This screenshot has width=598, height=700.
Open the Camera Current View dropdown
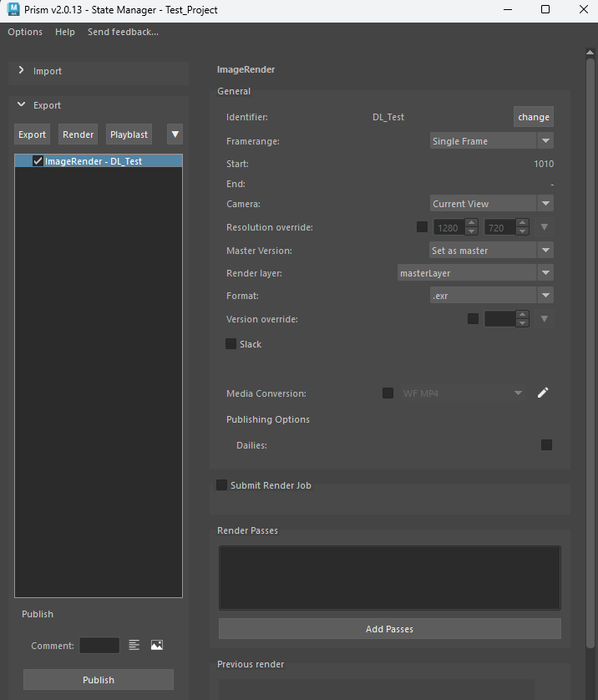tap(492, 203)
